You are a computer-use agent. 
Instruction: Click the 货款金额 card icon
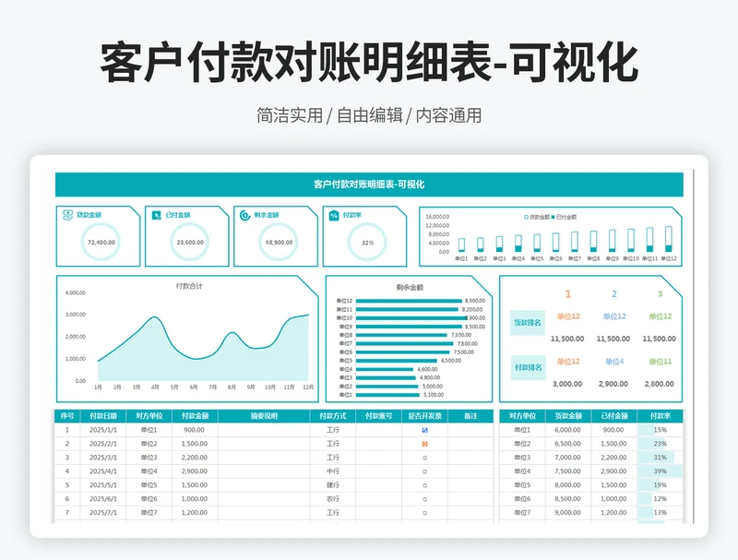67,215
